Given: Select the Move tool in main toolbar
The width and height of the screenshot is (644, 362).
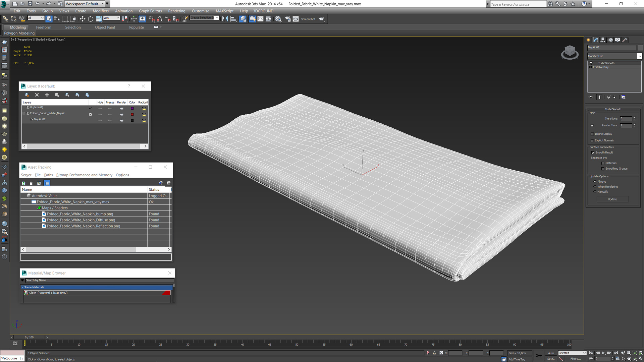Looking at the screenshot, I should pos(82,19).
